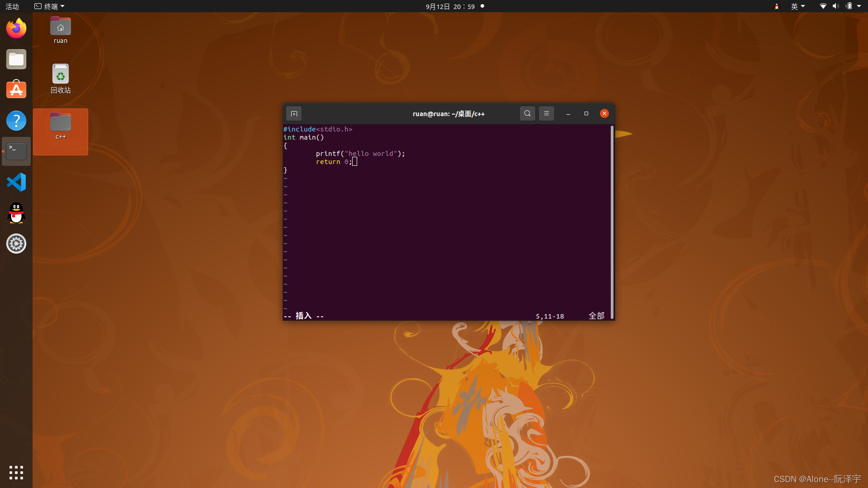Viewport: 868px width, 488px height.
Task: Launch Visual Studio Code
Action: tap(16, 182)
